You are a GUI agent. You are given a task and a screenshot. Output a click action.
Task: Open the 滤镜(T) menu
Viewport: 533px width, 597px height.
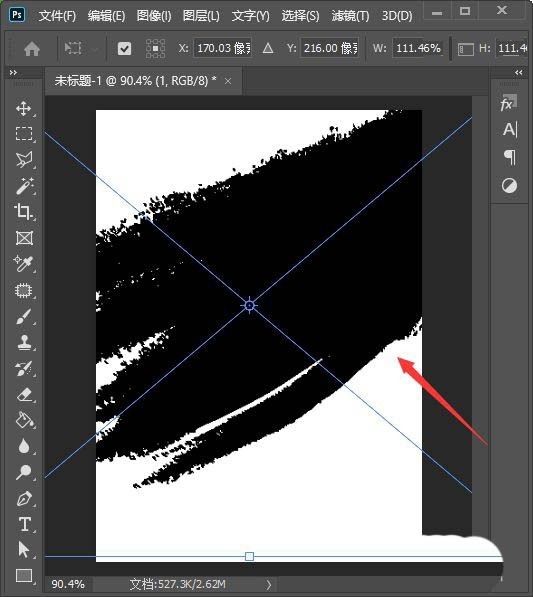(x=350, y=16)
